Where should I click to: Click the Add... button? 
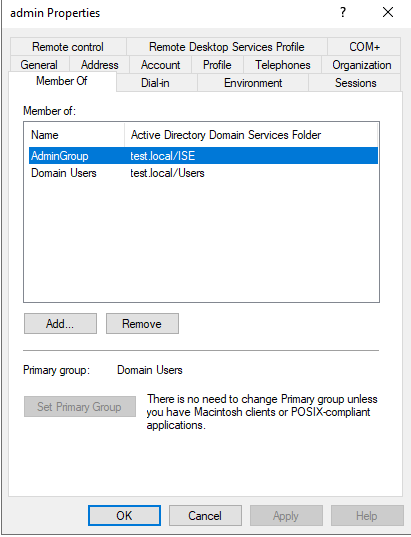(60, 324)
